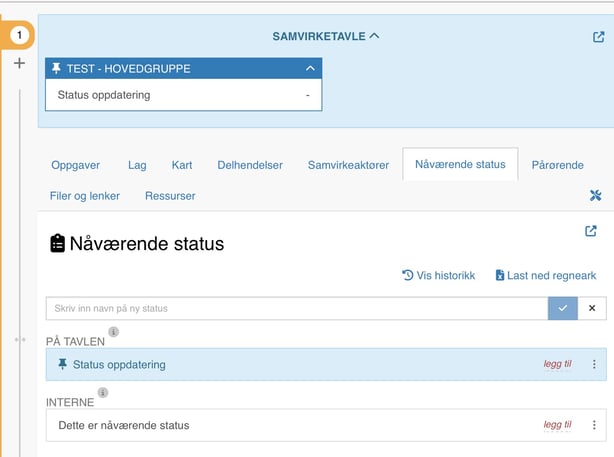Click the tools icon beside the tabs
This screenshot has height=457, width=614.
596,196
